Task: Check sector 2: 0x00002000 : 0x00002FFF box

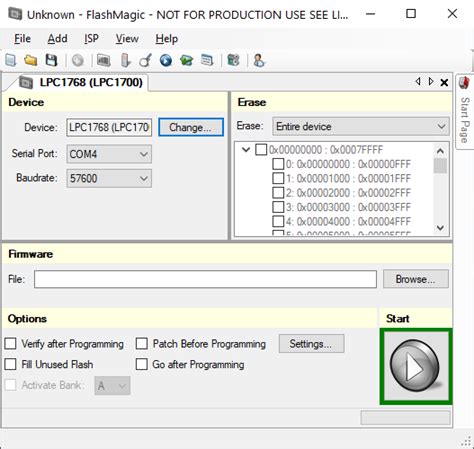Action: (x=278, y=193)
